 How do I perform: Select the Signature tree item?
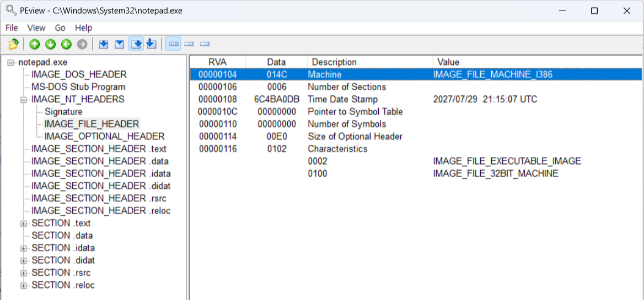tap(63, 112)
